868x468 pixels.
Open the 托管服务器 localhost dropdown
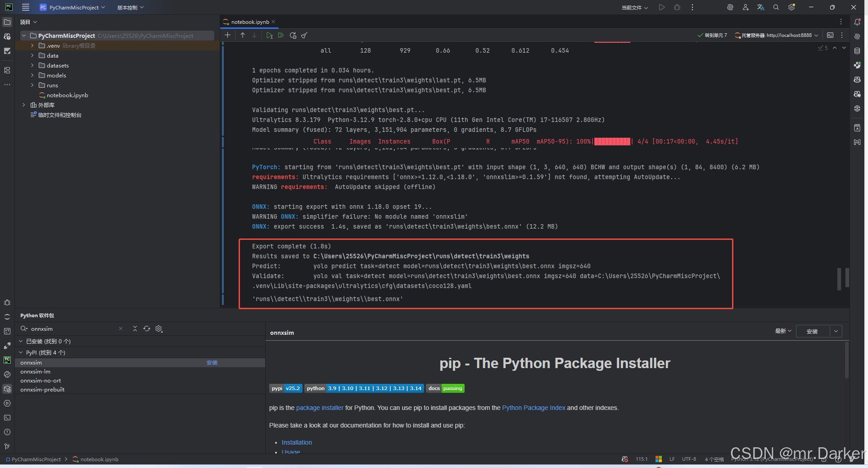click(777, 35)
